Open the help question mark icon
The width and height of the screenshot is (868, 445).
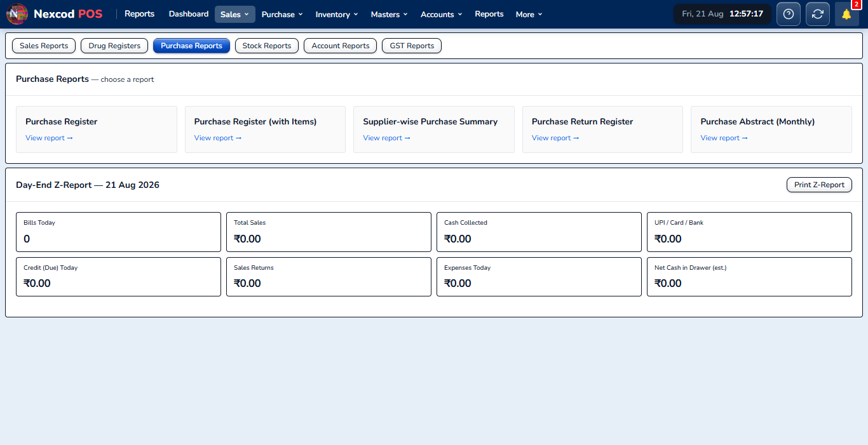click(x=789, y=14)
